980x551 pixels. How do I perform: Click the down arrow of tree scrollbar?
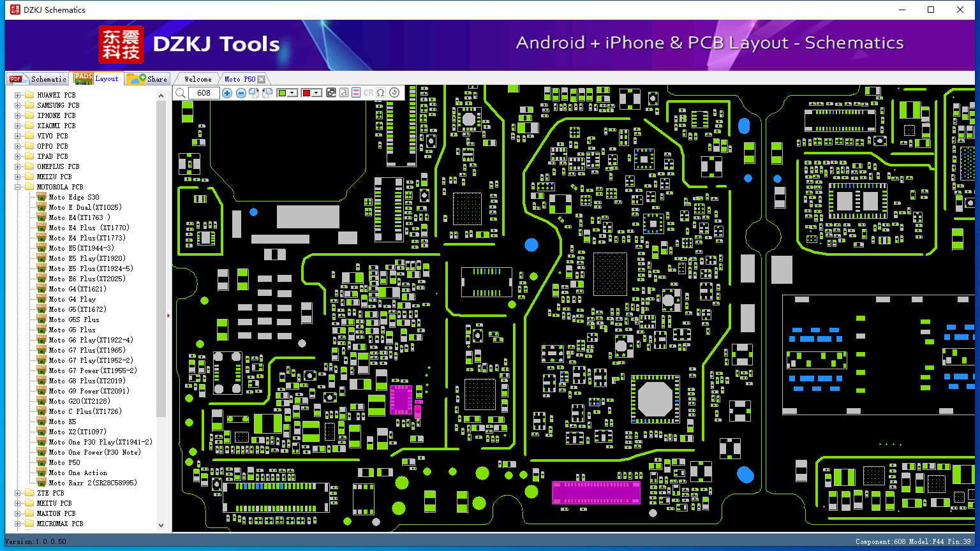[x=161, y=525]
